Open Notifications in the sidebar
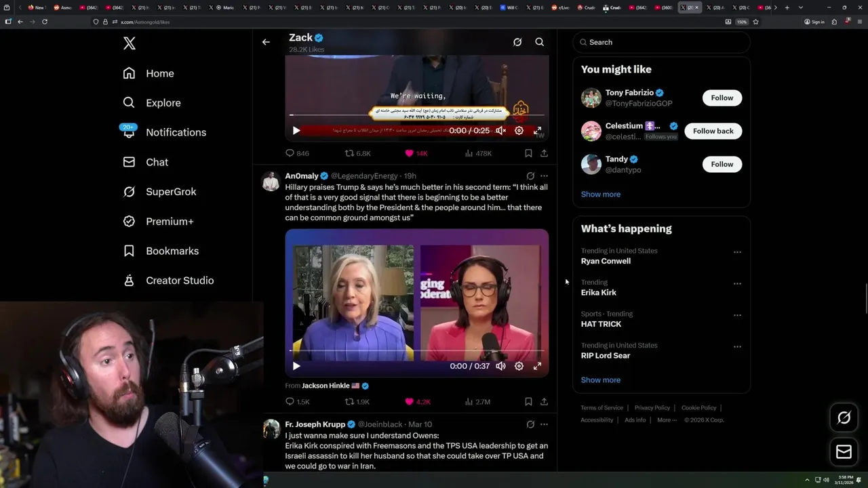This screenshot has height=488, width=868. click(x=164, y=132)
